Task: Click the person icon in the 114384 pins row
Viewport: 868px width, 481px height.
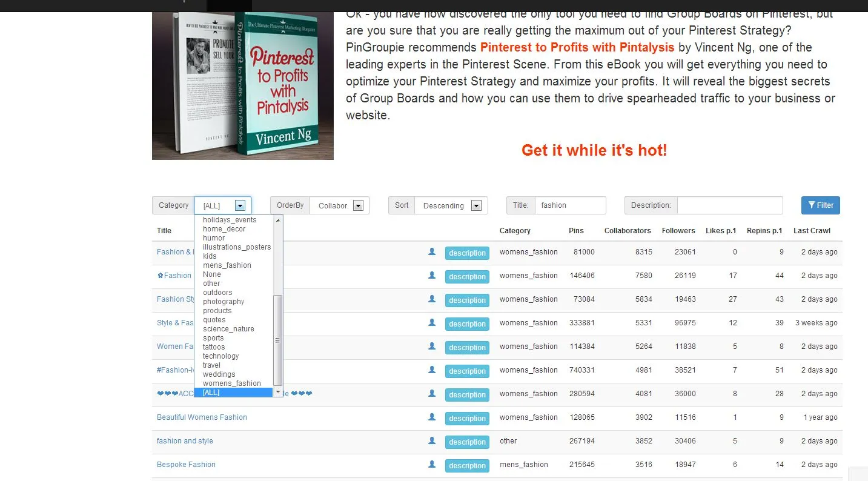Action: tap(432, 346)
